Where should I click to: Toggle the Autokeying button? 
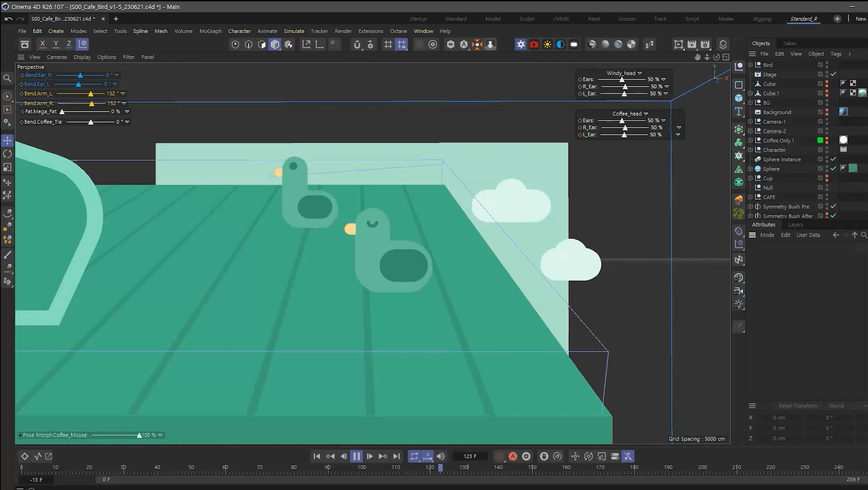pos(513,456)
